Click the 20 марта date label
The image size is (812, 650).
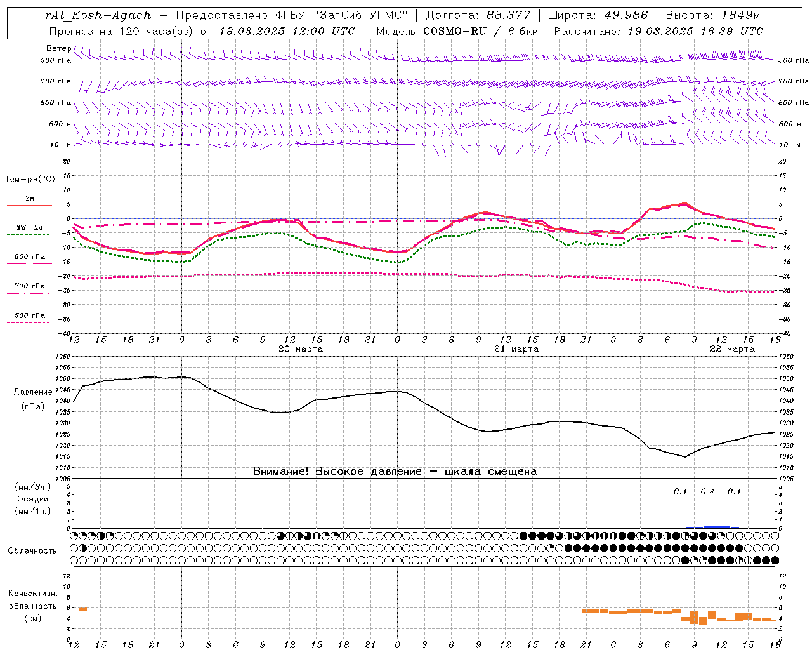pos(301,349)
